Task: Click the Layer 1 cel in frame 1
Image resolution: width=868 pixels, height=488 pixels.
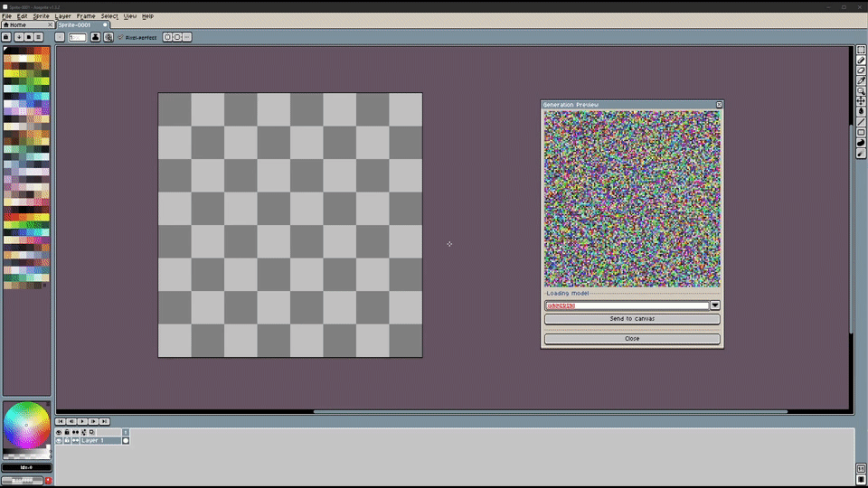Action: tap(126, 440)
